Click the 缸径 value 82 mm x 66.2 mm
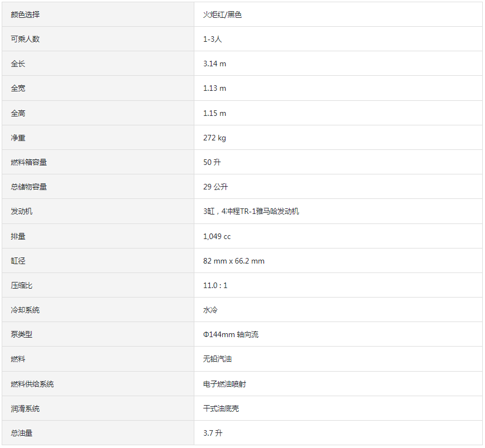This screenshot has height=448, width=485. point(233,261)
